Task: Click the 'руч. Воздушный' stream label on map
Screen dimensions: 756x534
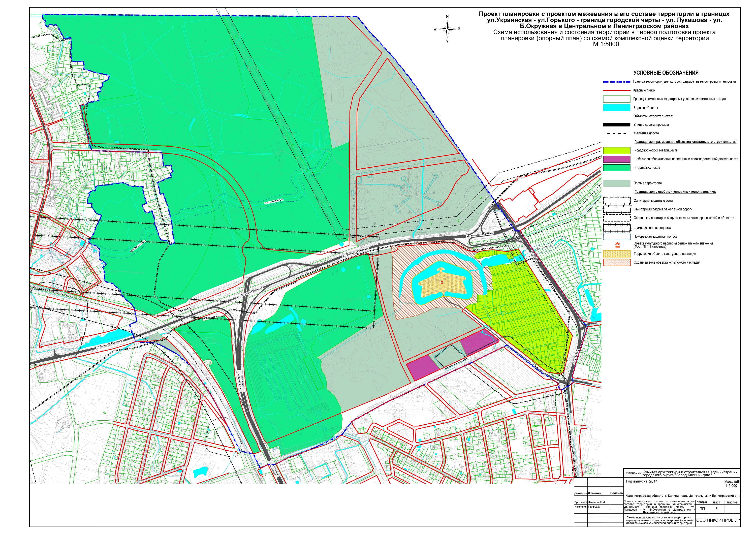Action: click(274, 201)
